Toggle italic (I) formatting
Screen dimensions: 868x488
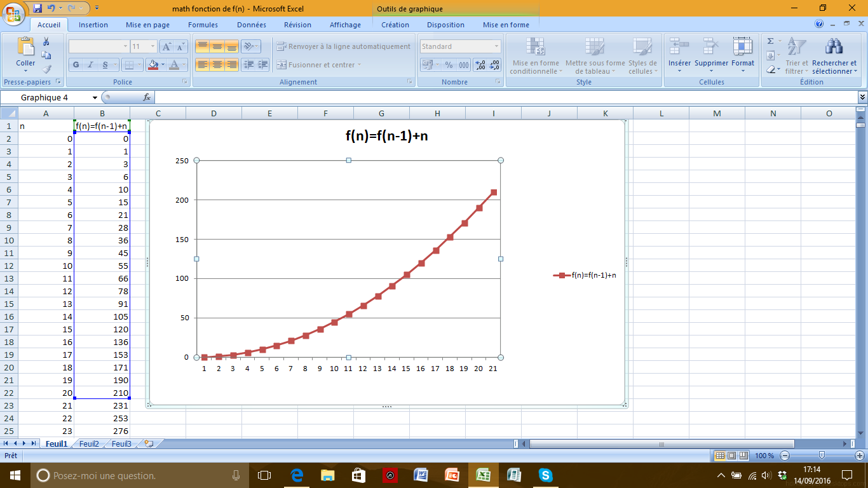click(91, 65)
